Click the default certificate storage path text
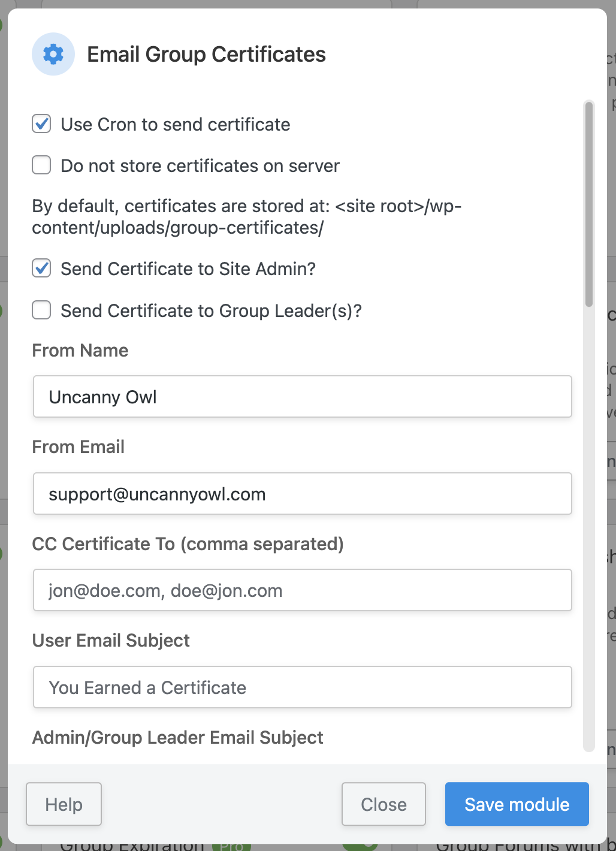 point(246,217)
